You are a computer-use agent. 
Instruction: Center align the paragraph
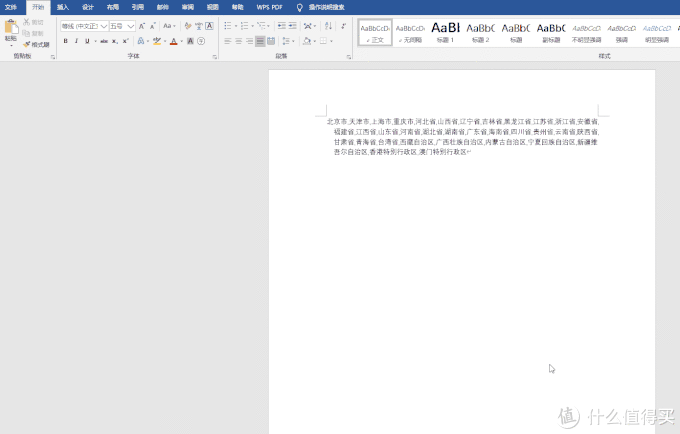239,41
